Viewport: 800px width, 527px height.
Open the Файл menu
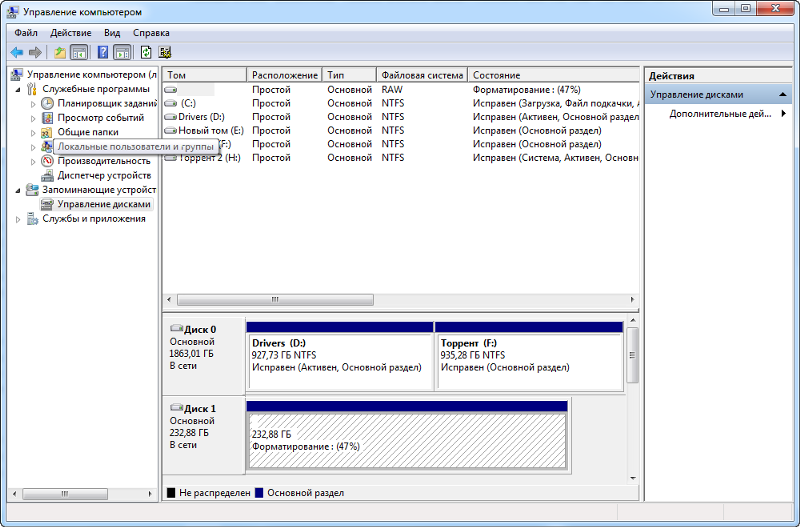26,33
